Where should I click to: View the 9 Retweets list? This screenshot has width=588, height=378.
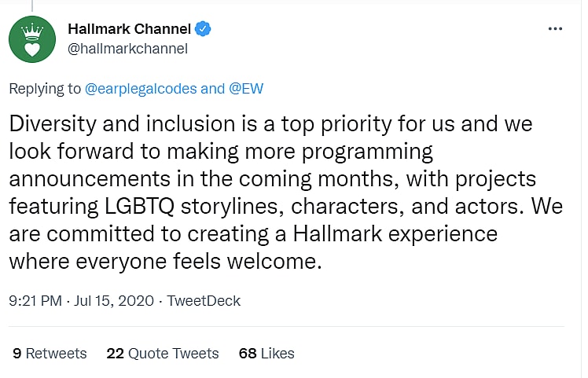click(50, 354)
